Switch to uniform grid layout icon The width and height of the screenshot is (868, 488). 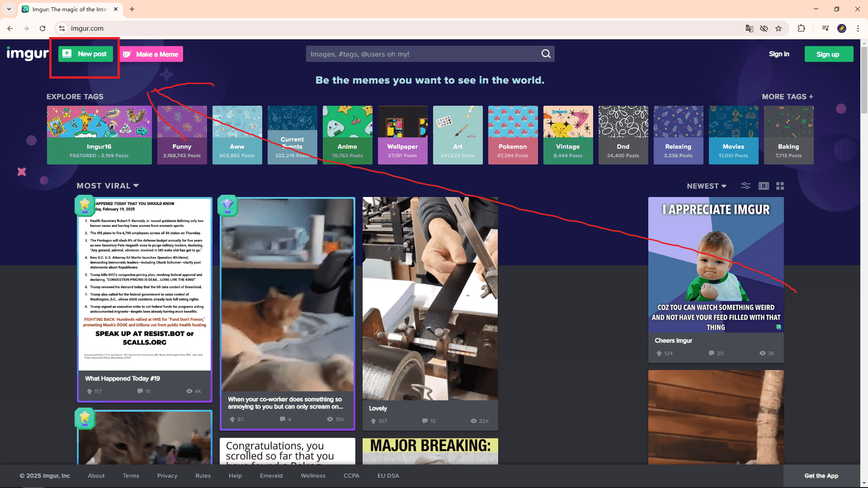click(780, 186)
